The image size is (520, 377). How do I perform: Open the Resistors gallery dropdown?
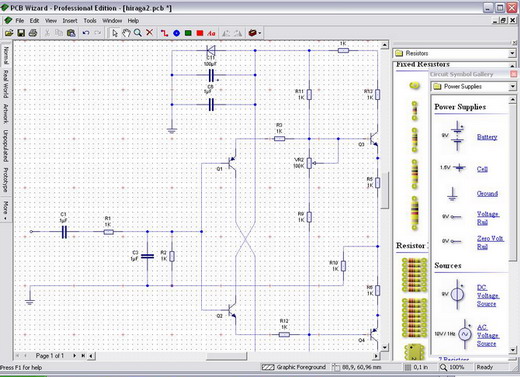coord(512,53)
